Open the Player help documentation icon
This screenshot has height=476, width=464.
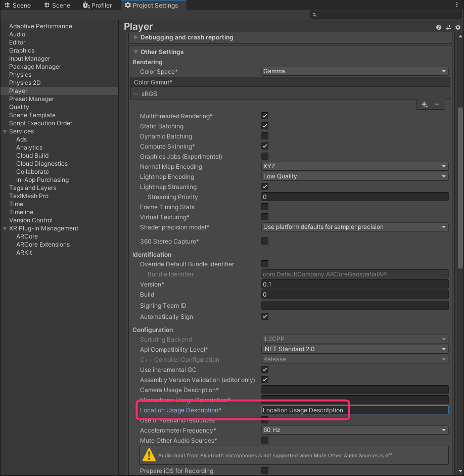[x=439, y=27]
